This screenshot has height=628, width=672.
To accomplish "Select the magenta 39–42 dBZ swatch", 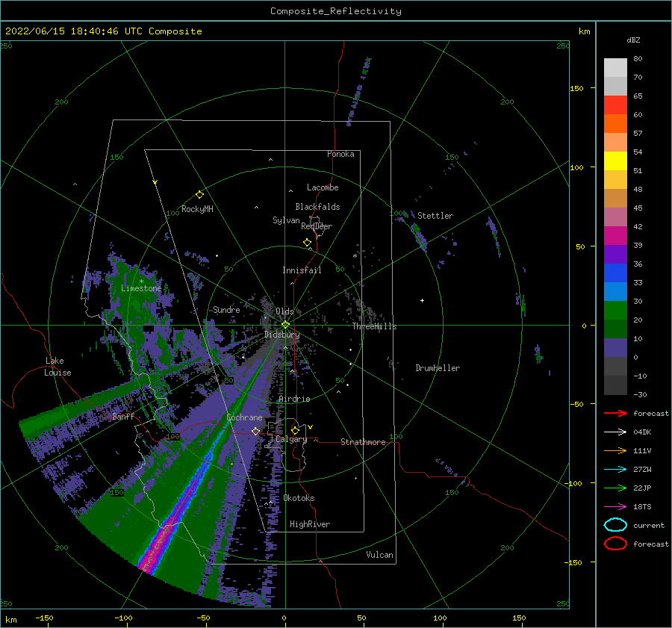I will pos(615,235).
